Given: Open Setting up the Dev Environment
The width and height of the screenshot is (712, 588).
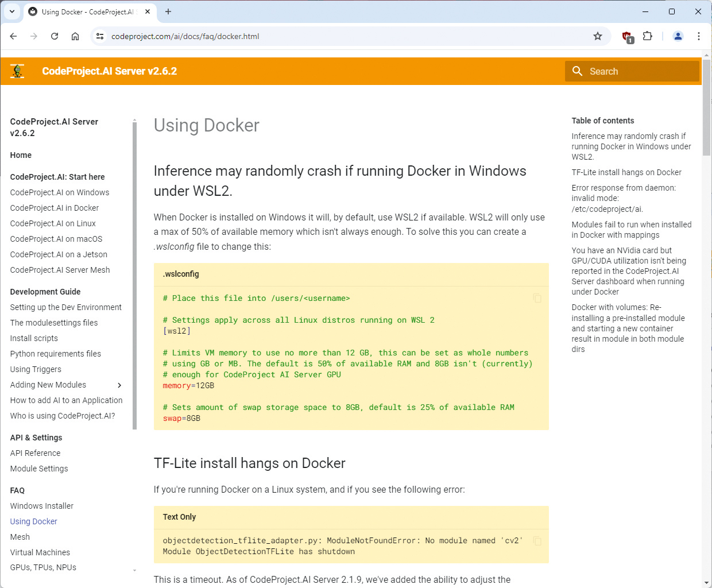Looking at the screenshot, I should [x=66, y=307].
